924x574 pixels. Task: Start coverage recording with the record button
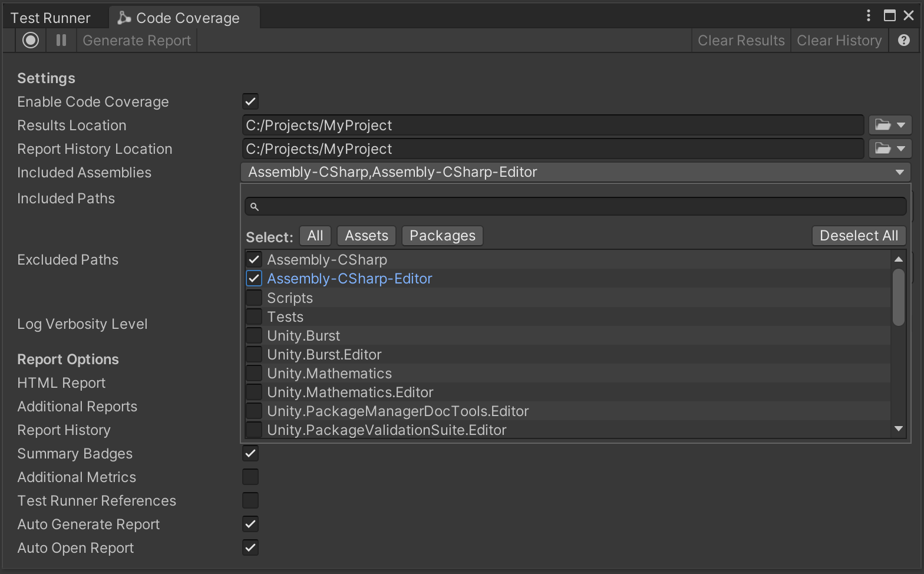(x=31, y=40)
